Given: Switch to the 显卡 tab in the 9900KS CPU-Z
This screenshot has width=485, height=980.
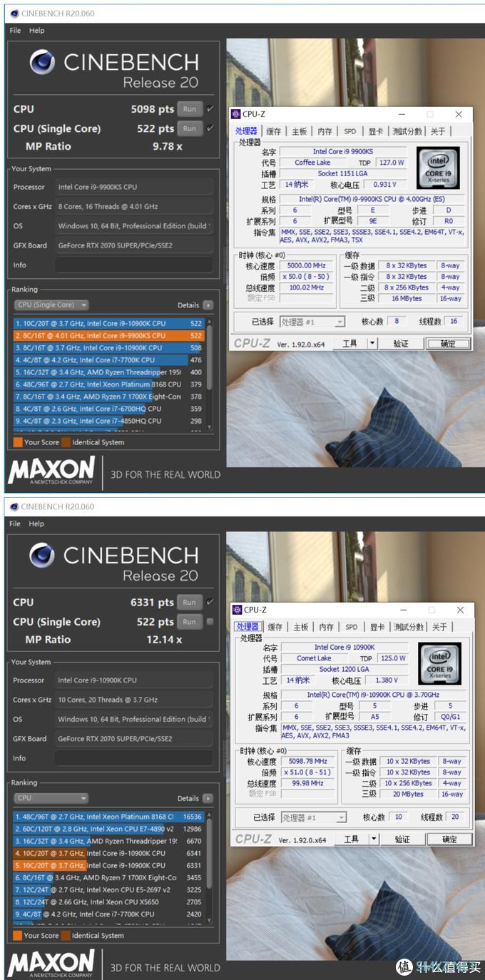Looking at the screenshot, I should click(x=376, y=131).
